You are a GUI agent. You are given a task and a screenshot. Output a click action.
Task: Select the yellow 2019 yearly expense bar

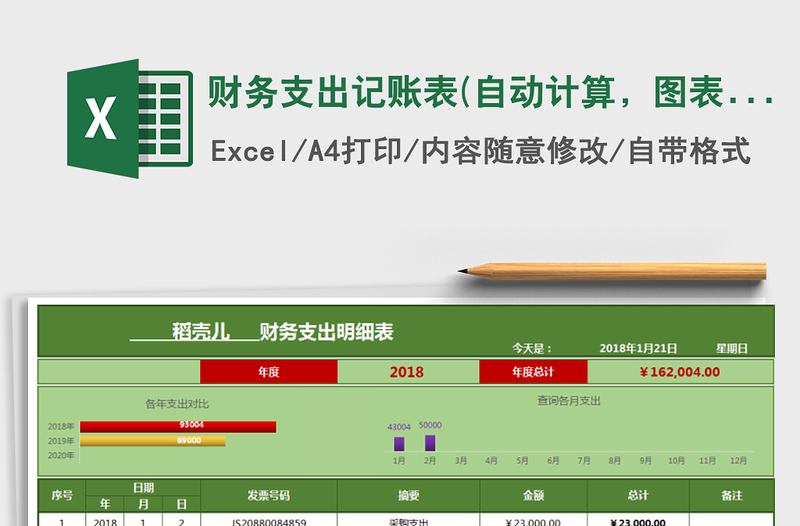tap(152, 440)
